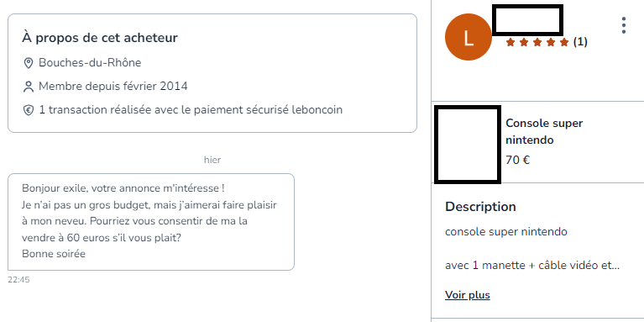
Task: Click the À propos de cet acheteur heading
Action: 100,38
